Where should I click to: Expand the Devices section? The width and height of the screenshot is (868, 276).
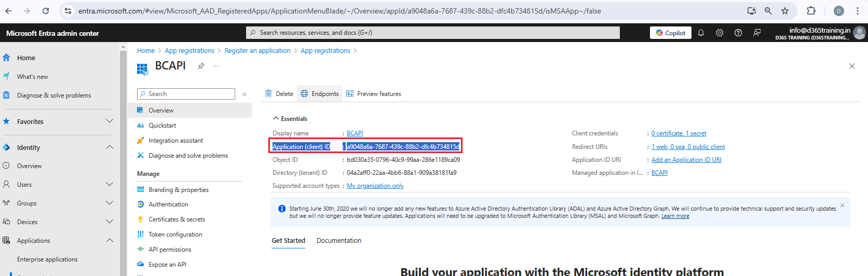(x=110, y=222)
